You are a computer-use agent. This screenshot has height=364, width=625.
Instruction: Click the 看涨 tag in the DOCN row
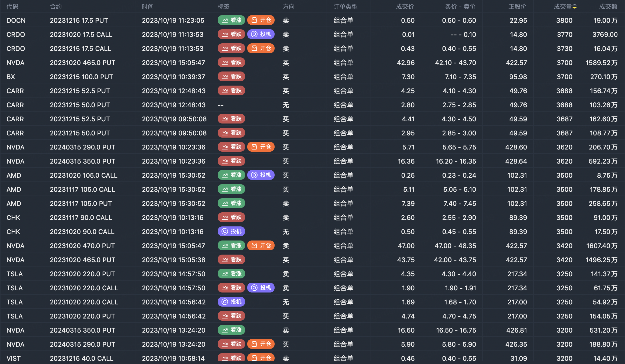click(231, 20)
